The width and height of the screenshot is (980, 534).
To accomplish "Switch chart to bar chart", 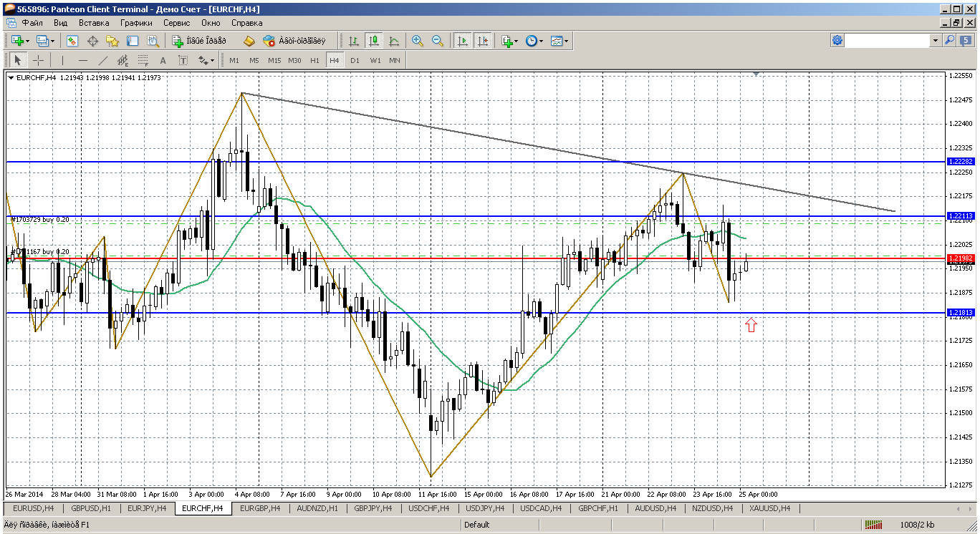I will pos(354,41).
